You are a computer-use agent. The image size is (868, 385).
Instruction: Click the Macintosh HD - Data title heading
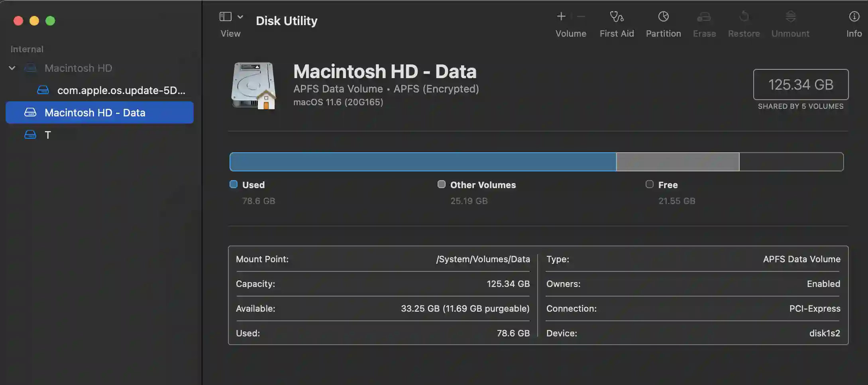point(385,71)
